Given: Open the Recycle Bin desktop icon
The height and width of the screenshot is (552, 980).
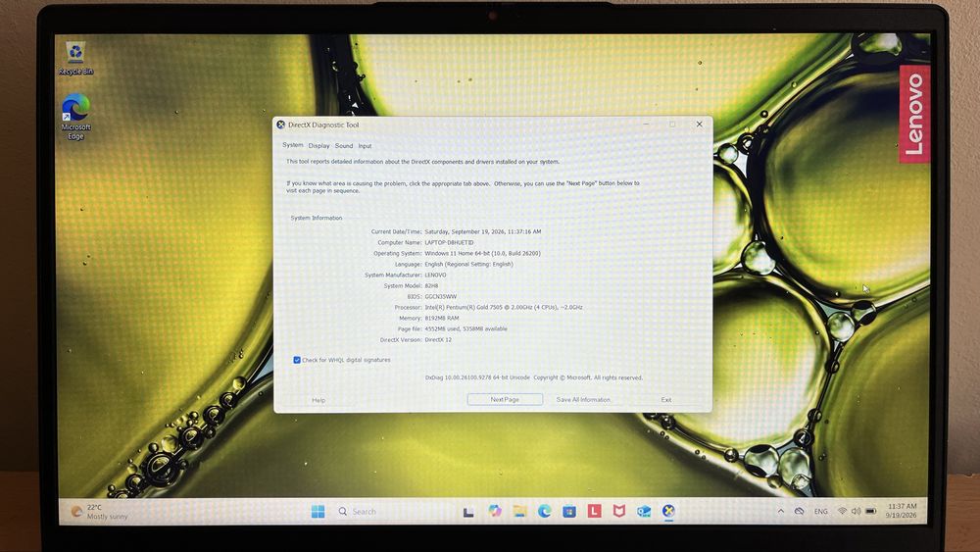Looking at the screenshot, I should 75,59.
